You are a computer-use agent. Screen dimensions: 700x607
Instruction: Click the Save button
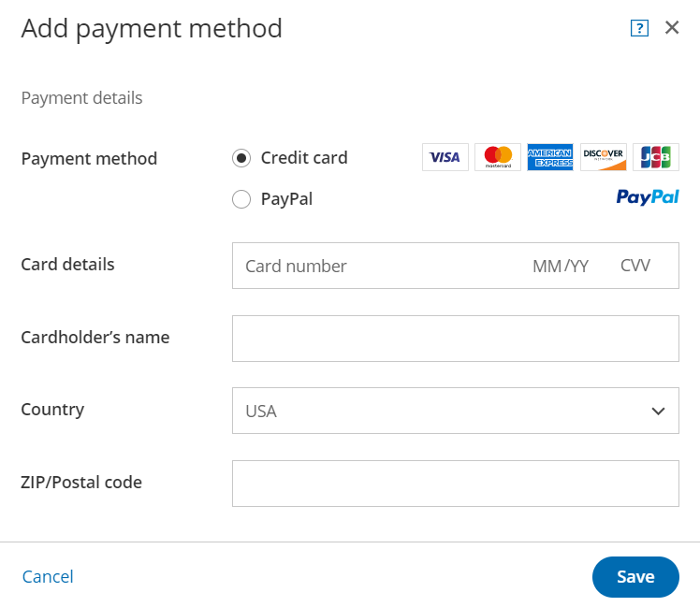(x=635, y=577)
